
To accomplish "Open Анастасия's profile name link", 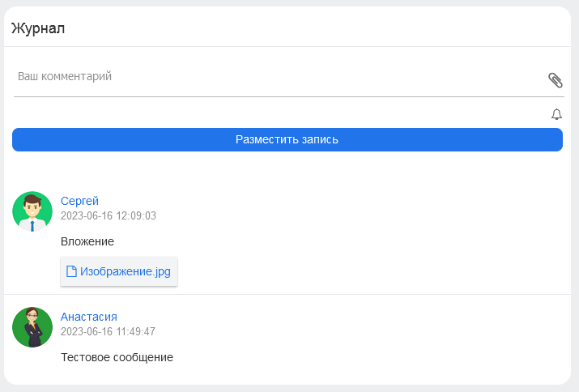I will [88, 317].
